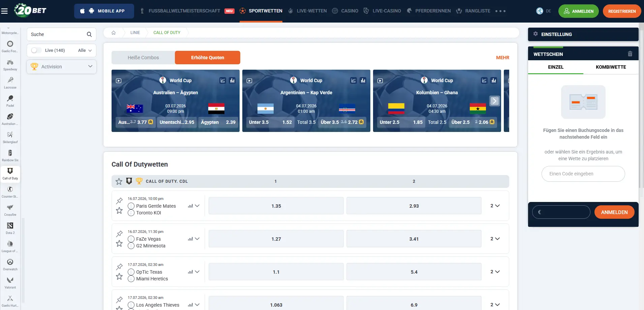
Task: Toggle the Live (140) switch
Action: [36, 50]
